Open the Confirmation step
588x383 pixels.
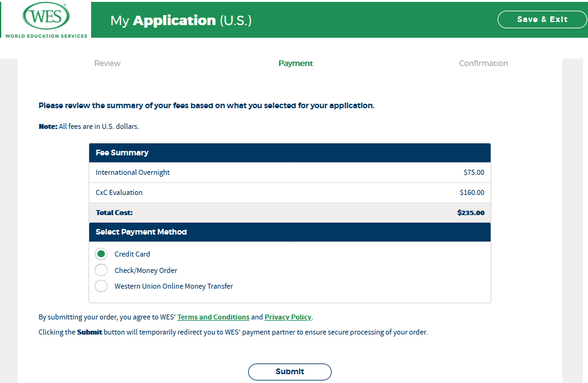click(483, 64)
